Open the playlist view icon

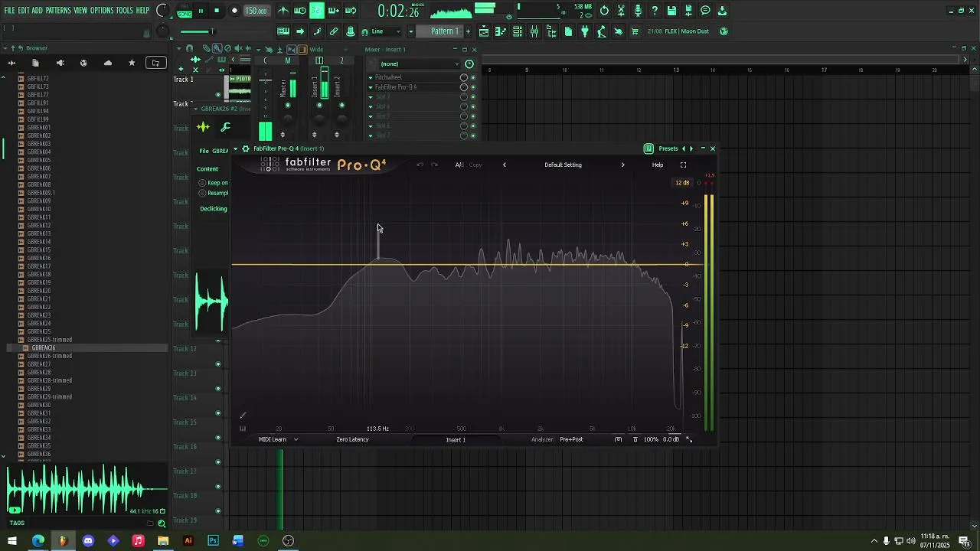(x=483, y=31)
